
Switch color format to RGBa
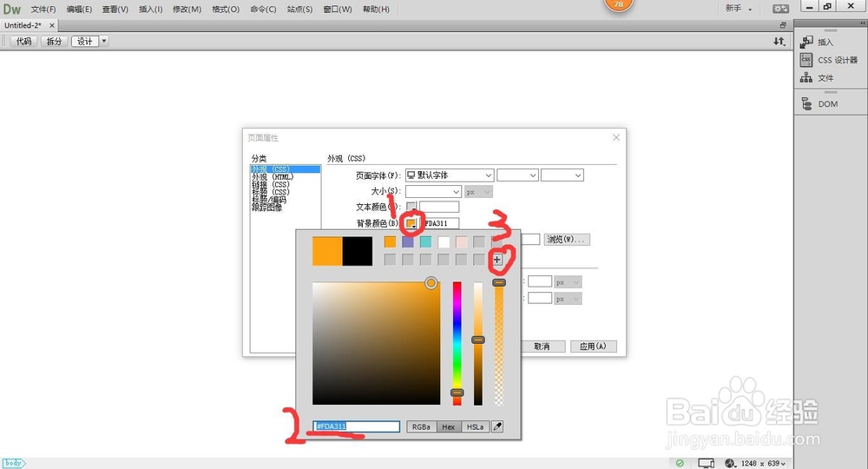421,427
